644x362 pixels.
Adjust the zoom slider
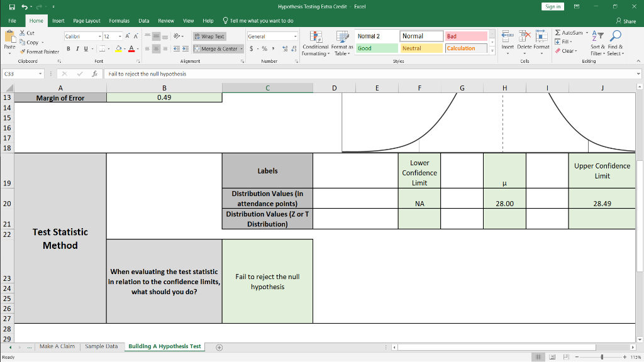pyautogui.click(x=602, y=357)
